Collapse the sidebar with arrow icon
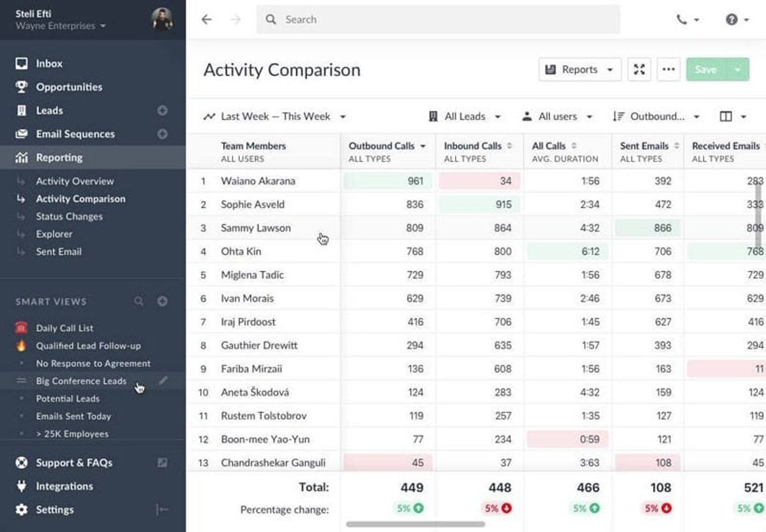This screenshot has width=766, height=532. [x=163, y=510]
